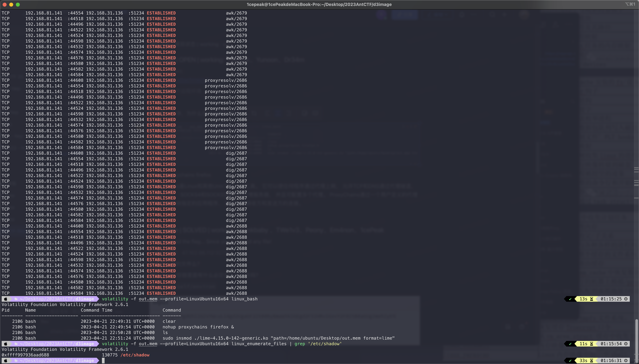The height and width of the screenshot is (364, 639).
Task: Click the green checkmark beside the 11s duration
Action: pos(570,344)
